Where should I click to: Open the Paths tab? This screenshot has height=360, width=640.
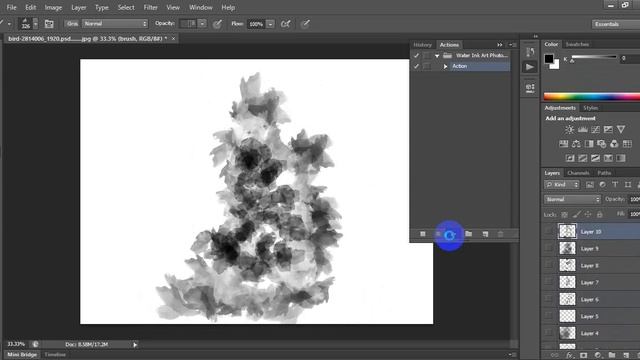click(604, 173)
